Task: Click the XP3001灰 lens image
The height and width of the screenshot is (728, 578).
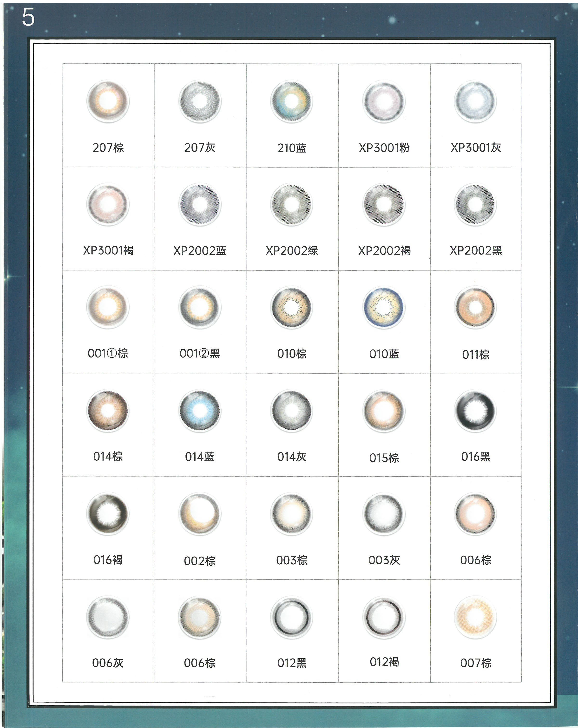Action: pyautogui.click(x=475, y=101)
